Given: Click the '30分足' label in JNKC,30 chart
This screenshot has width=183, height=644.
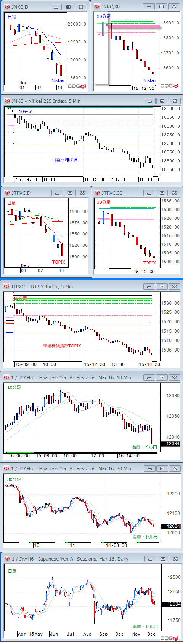Looking at the screenshot, I should tap(104, 16).
